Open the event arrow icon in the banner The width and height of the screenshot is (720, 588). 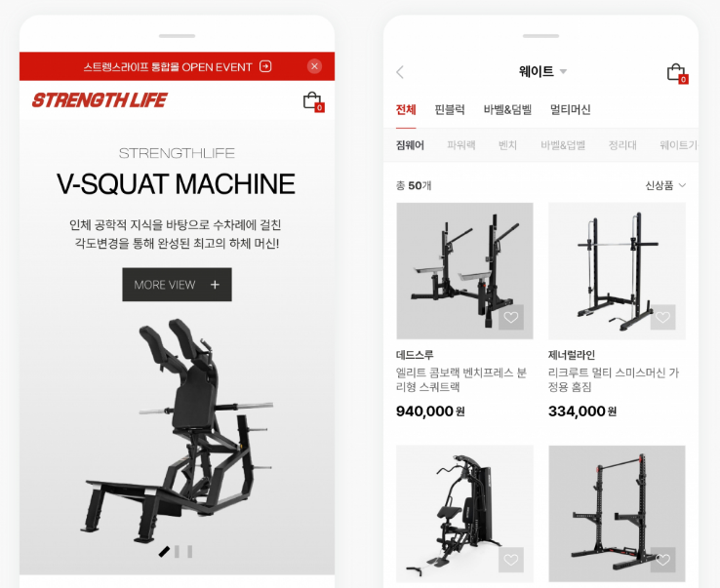coord(265,66)
